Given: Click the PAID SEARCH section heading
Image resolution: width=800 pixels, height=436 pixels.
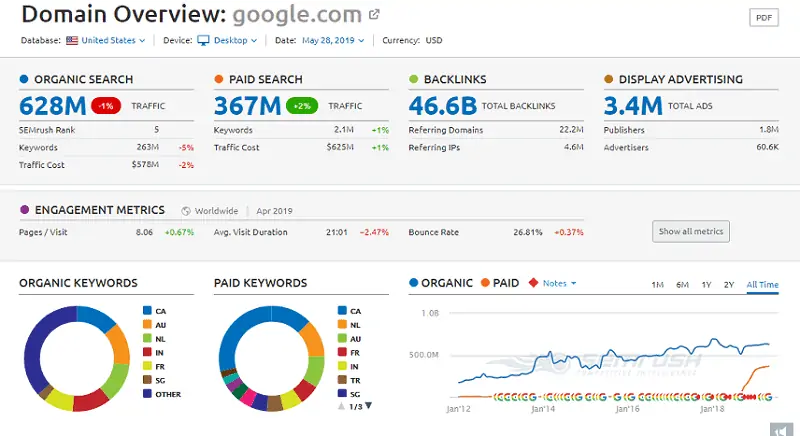Looking at the screenshot, I should coord(266,80).
